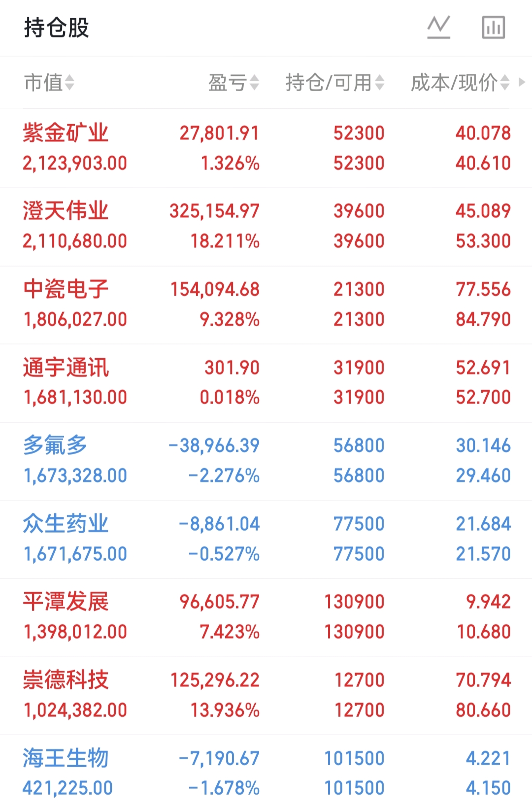The width and height of the screenshot is (532, 811).
Task: Open 澄天伟业 stock holding
Action: (66, 211)
